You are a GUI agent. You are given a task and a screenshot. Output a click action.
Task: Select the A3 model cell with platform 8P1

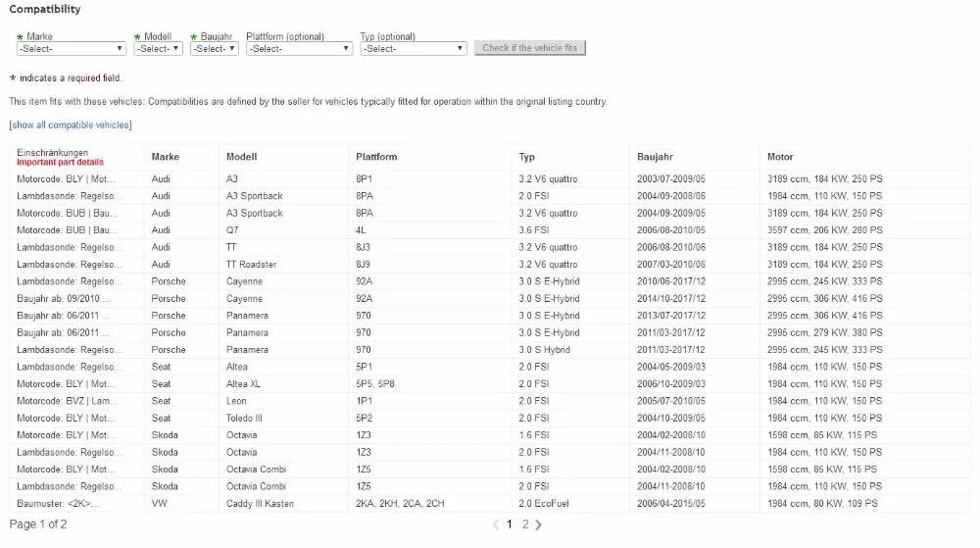click(x=232, y=178)
